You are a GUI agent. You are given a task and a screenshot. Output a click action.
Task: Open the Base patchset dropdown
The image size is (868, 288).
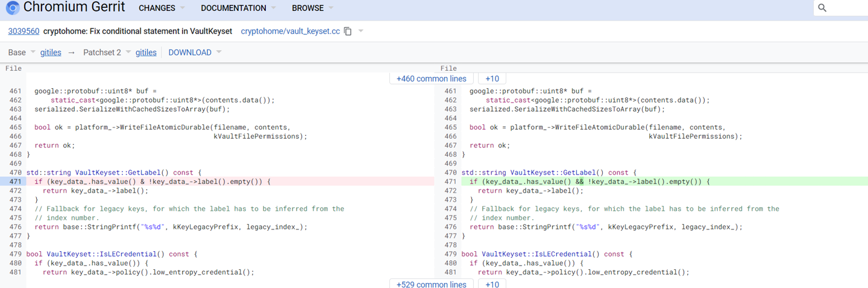(x=22, y=53)
